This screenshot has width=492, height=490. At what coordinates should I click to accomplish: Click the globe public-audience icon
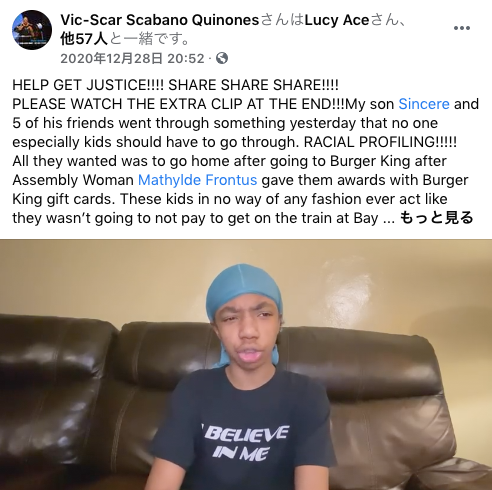coord(222,58)
